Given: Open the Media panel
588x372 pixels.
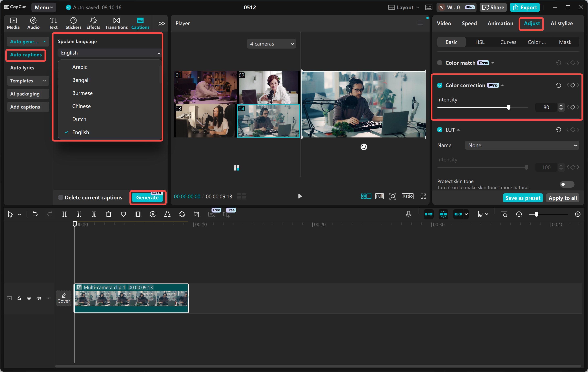Looking at the screenshot, I should click(x=13, y=23).
